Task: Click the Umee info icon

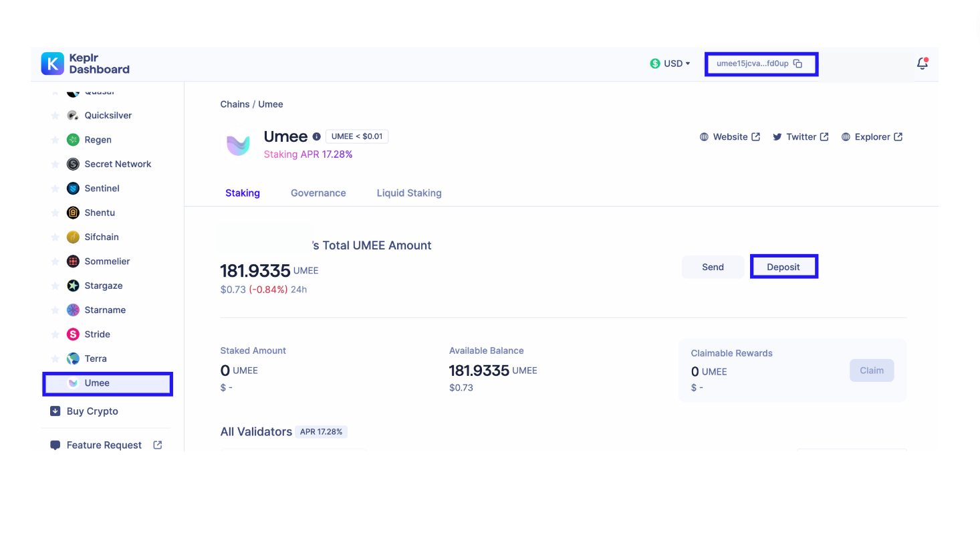Action: (x=317, y=136)
